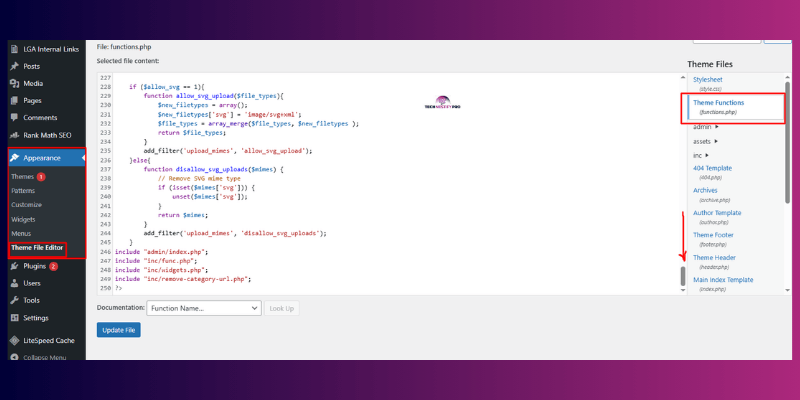Viewport: 800px width, 400px height.
Task: Click the code editor scrollbar thumb
Action: point(683,276)
